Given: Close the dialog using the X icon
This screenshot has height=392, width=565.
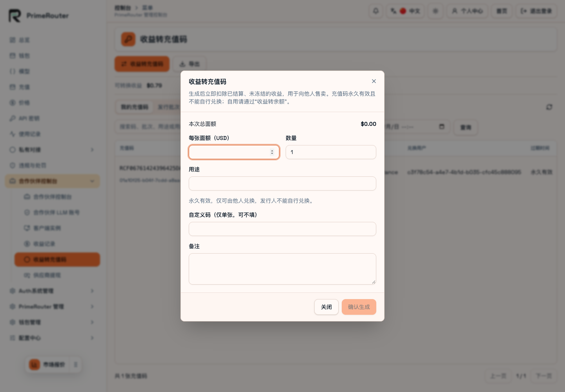Looking at the screenshot, I should click(374, 81).
